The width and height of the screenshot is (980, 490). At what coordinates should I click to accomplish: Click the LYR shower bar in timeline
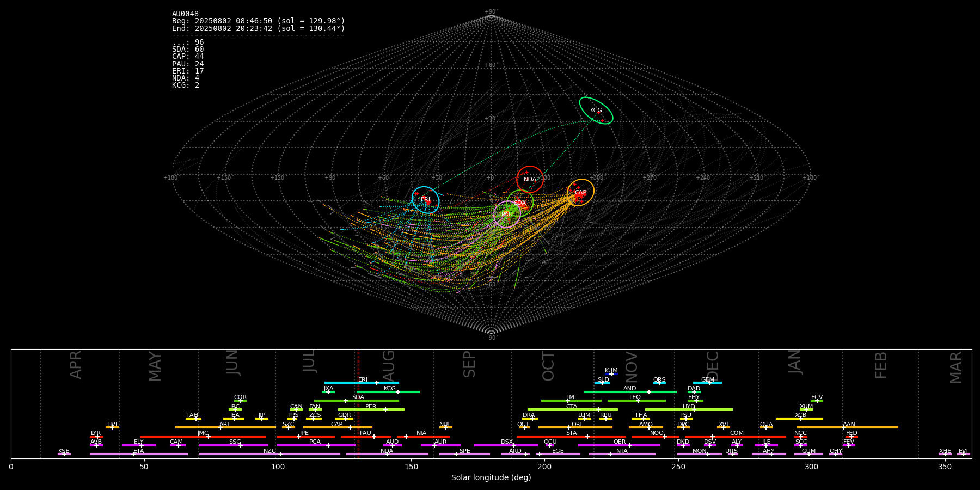[96, 436]
